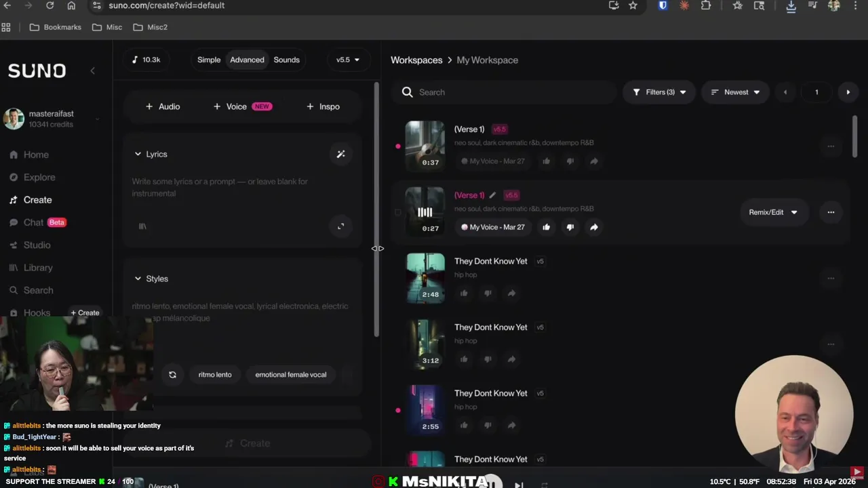Share the They Dont Know Yet 3:12 song
This screenshot has width=868, height=488.
pos(511,359)
